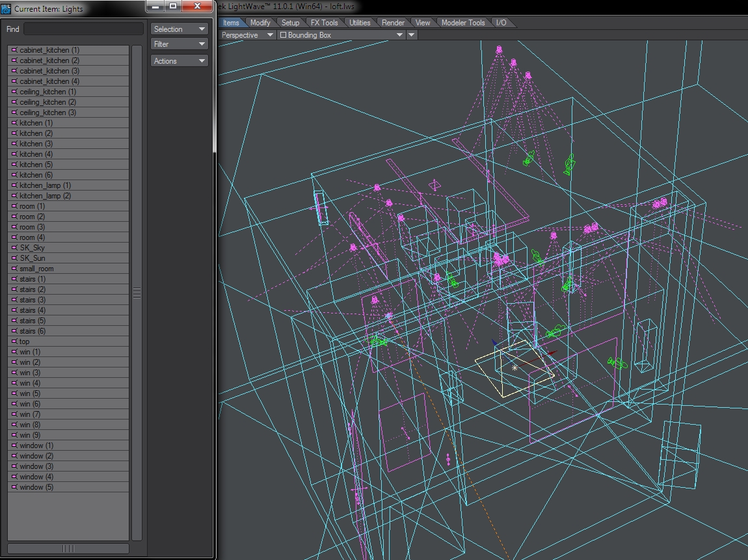
Task: Expand the Actions dropdown
Action: (x=179, y=61)
